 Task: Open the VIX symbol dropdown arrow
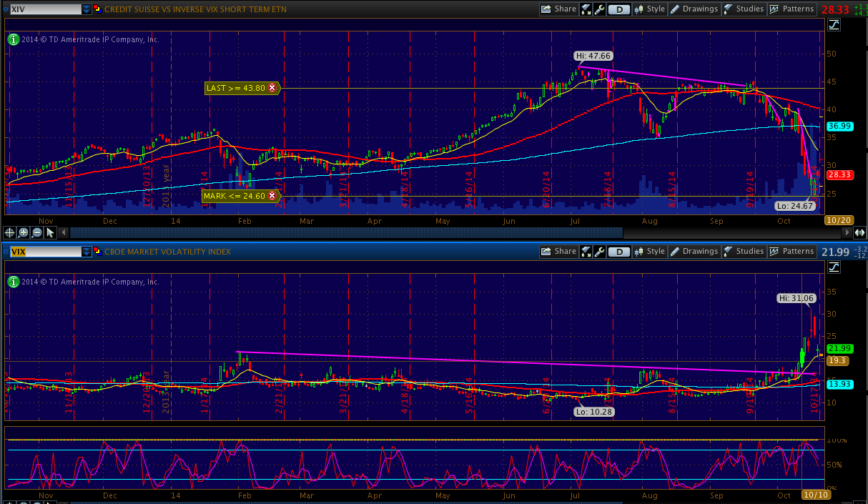click(x=87, y=252)
